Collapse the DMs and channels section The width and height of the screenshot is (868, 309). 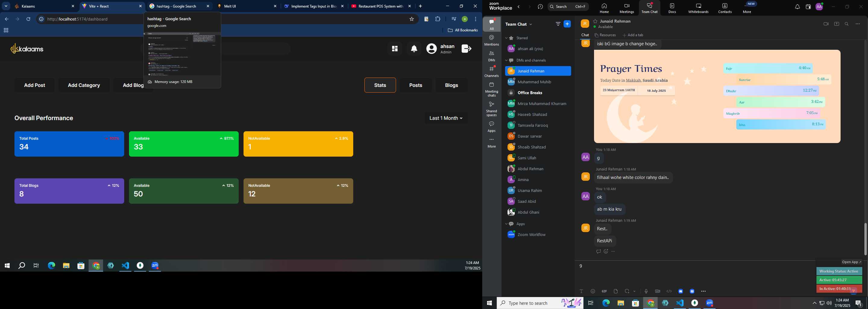click(x=506, y=60)
